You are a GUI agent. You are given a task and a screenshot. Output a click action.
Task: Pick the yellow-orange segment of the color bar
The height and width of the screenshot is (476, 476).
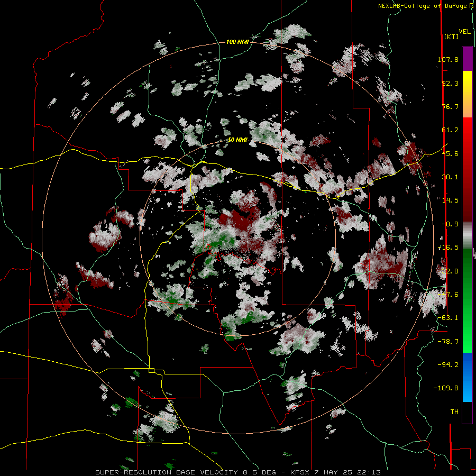(x=467, y=94)
